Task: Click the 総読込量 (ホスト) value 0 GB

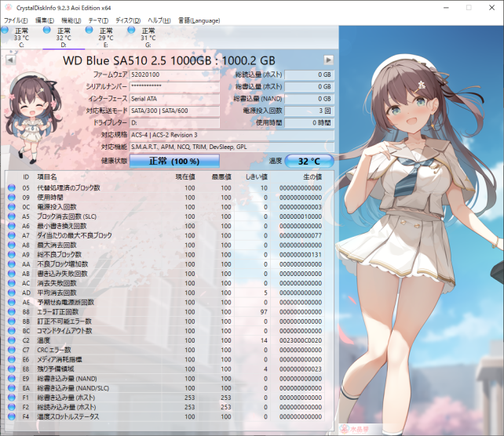Action: 309,74
